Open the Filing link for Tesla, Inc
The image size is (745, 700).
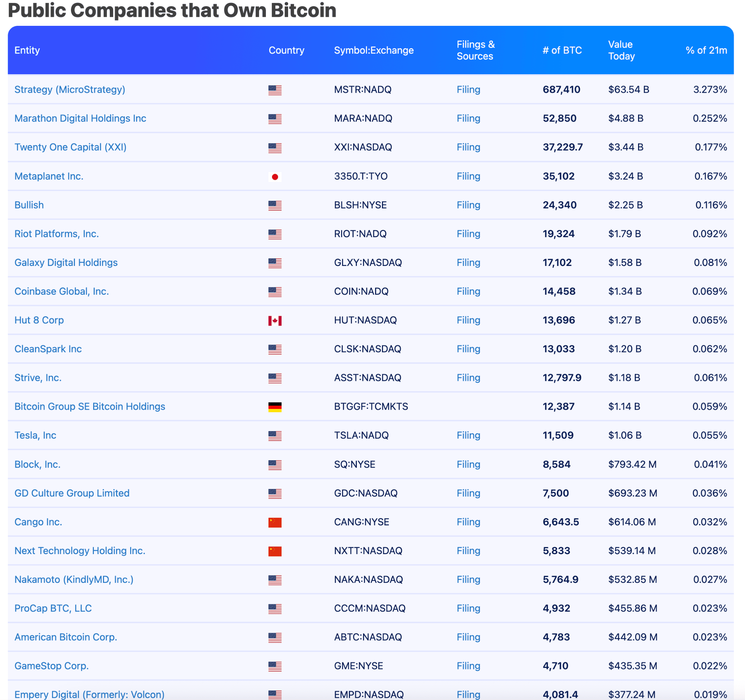pyautogui.click(x=468, y=435)
